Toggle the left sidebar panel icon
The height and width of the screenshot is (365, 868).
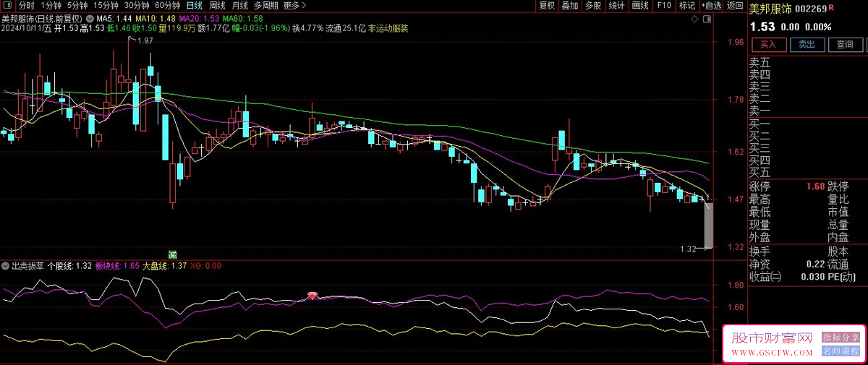click(9, 5)
